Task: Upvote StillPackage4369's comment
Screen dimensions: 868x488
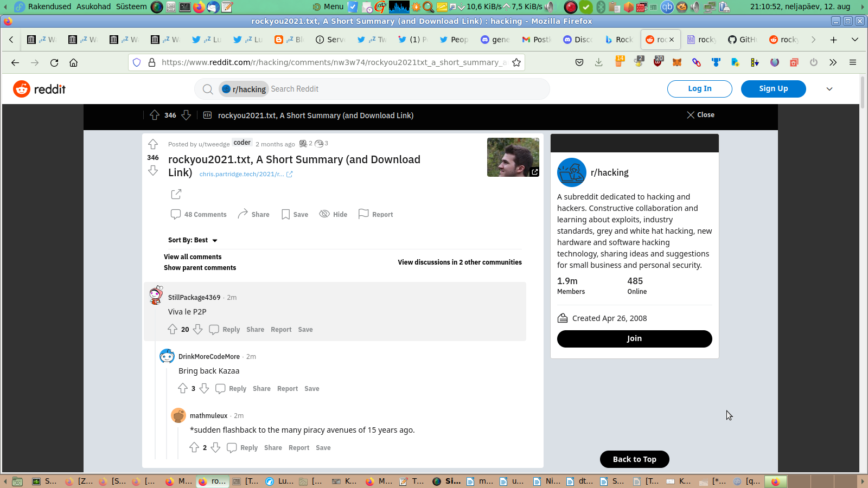Action: point(173,329)
